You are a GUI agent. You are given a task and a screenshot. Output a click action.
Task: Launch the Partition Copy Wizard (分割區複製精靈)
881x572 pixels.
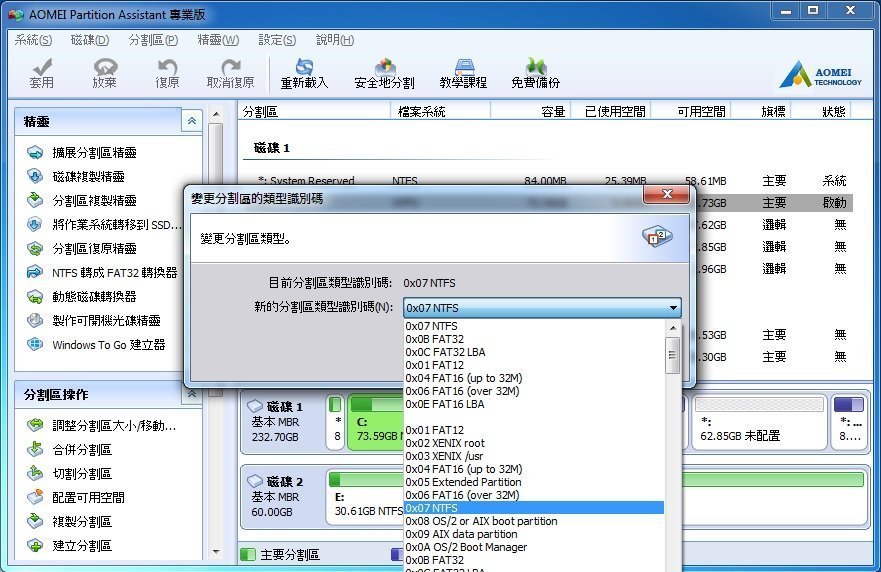[x=94, y=201]
